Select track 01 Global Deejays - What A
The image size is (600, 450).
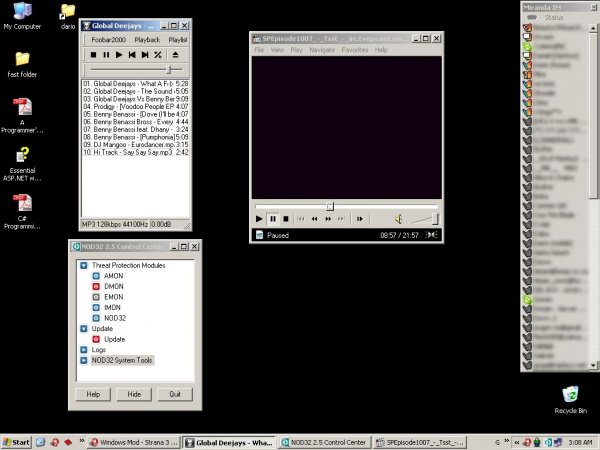click(x=135, y=83)
